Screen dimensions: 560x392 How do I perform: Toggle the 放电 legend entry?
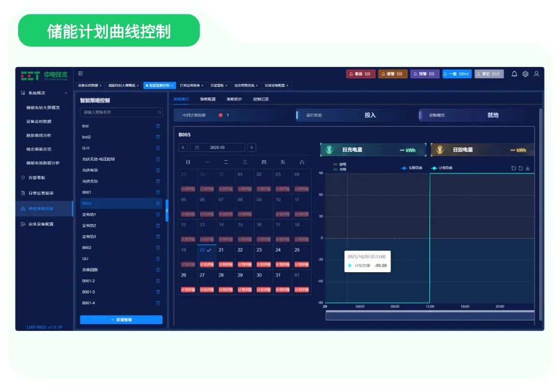click(340, 164)
